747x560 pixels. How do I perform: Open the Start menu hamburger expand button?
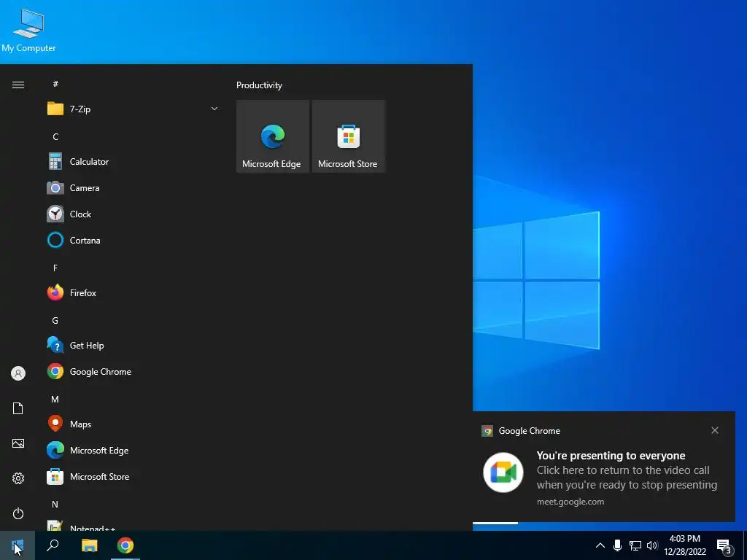click(x=18, y=85)
